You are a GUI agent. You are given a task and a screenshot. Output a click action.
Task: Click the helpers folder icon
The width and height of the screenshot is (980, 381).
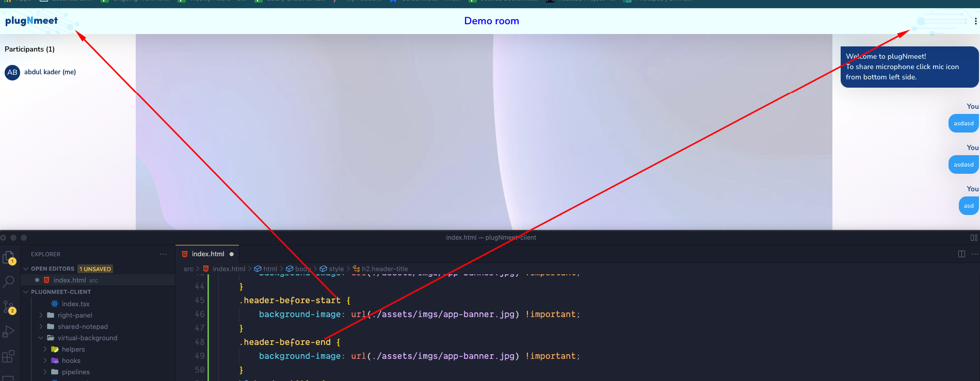tap(55, 349)
